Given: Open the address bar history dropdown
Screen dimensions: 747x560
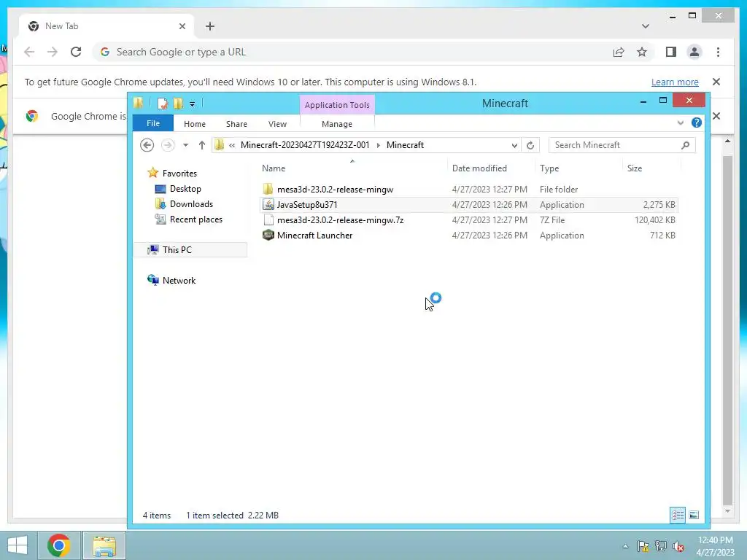Looking at the screenshot, I should click(514, 145).
